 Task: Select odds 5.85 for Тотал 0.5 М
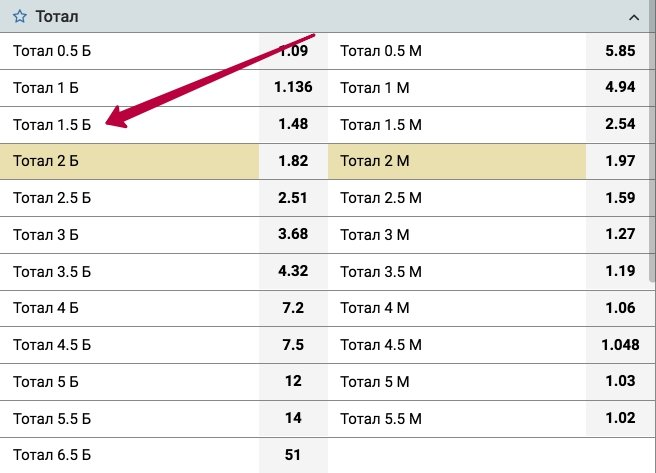pyautogui.click(x=620, y=50)
